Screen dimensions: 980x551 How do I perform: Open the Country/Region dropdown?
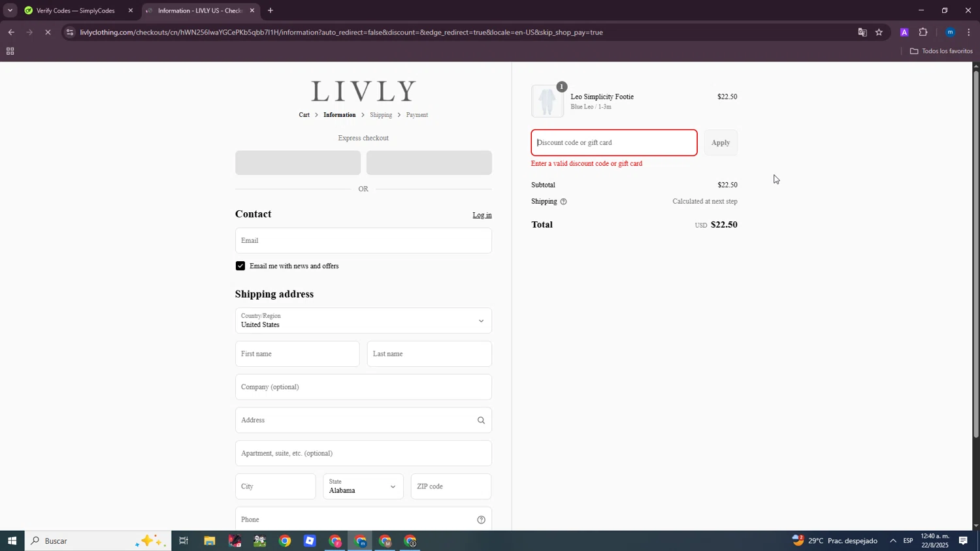click(x=363, y=321)
